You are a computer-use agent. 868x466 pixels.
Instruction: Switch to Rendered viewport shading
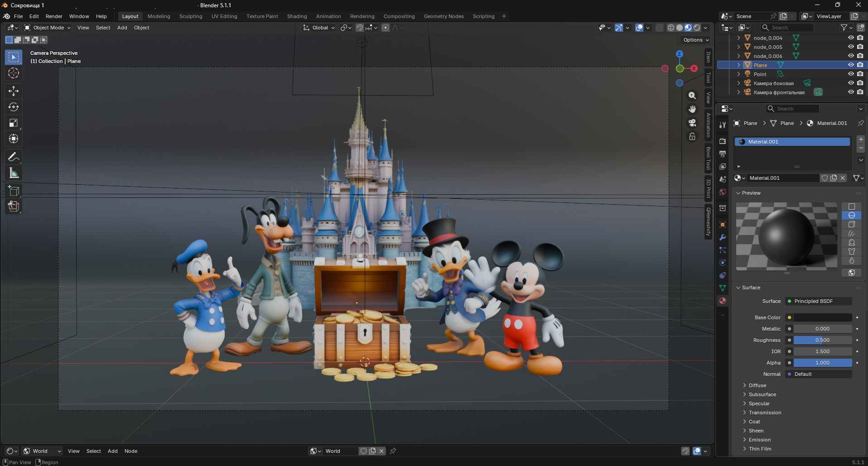[x=697, y=28]
